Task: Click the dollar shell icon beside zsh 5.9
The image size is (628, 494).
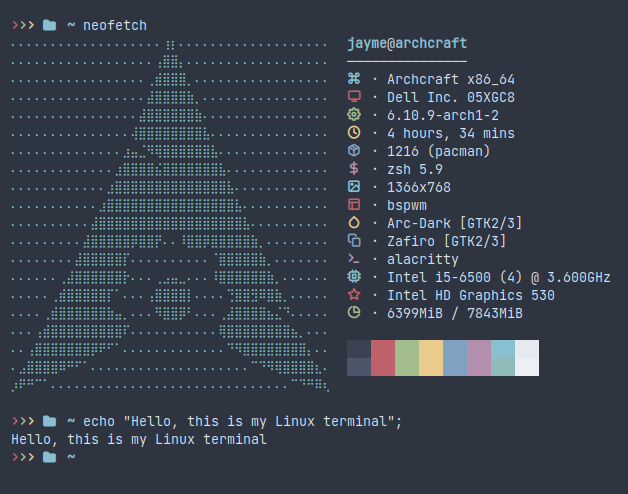Action: (x=354, y=168)
